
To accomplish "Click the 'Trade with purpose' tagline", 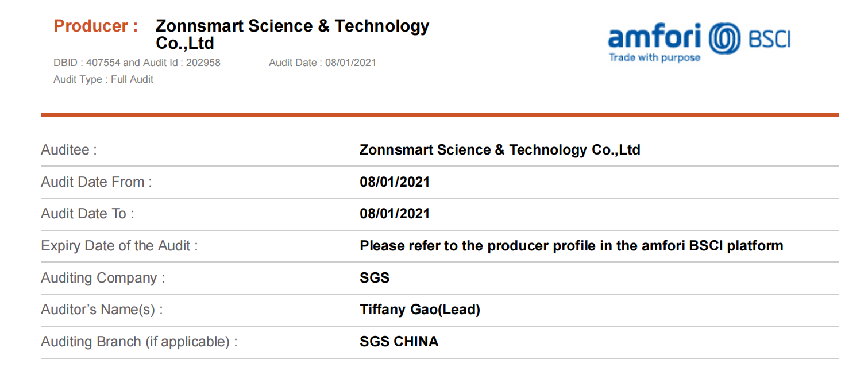I will (654, 57).
